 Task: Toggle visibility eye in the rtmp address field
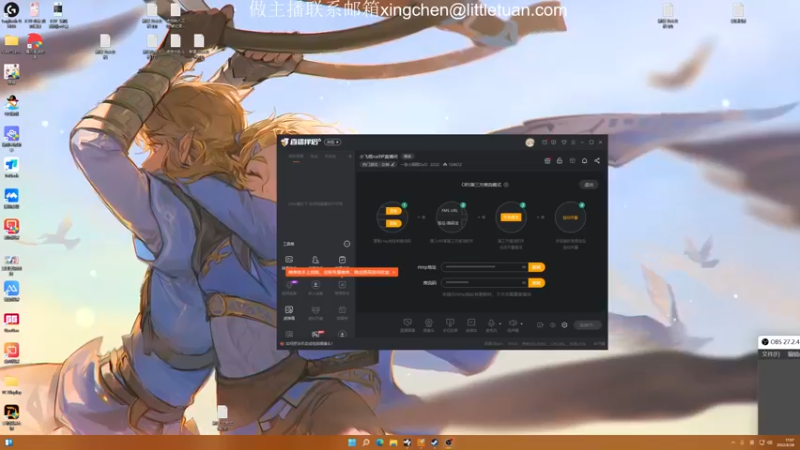(523, 267)
